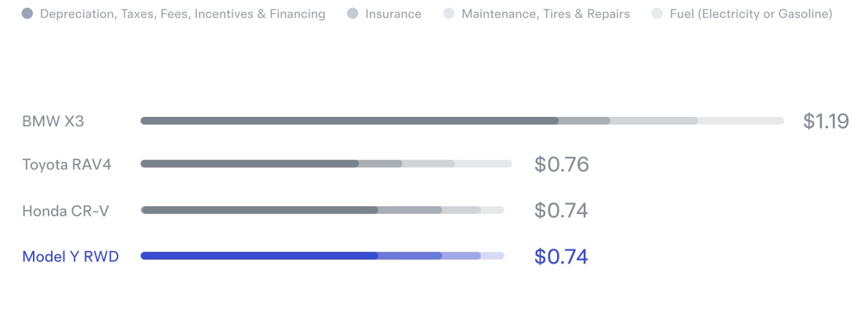The height and width of the screenshot is (331, 868).
Task: Select the Fuel (Electricity or Gasoline) label
Action: 750,14
